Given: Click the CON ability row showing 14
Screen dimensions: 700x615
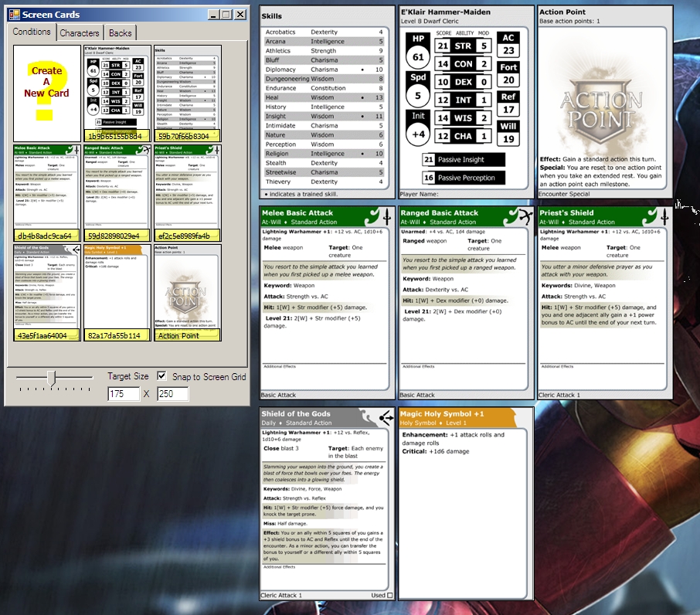Looking at the screenshot, I should click(x=463, y=64).
